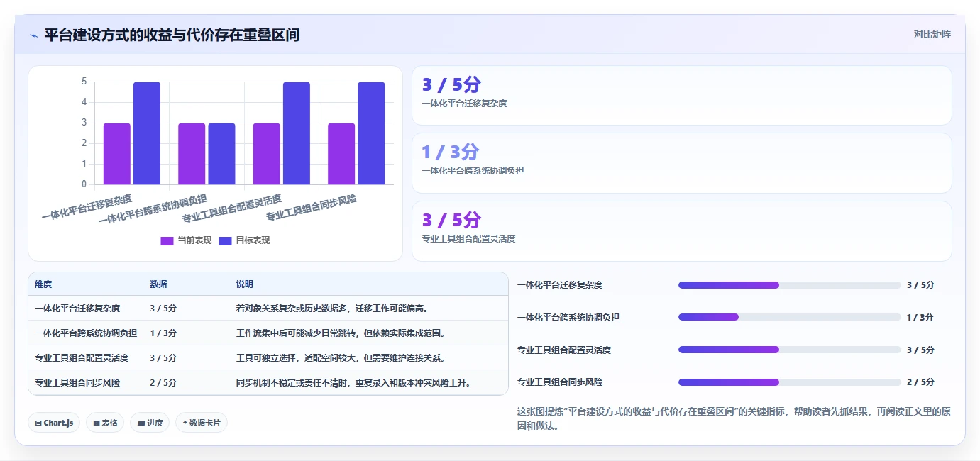The height and width of the screenshot is (461, 980).
Task: Select the table cell 一体化平台迁移复杂度
Action: 77,309
